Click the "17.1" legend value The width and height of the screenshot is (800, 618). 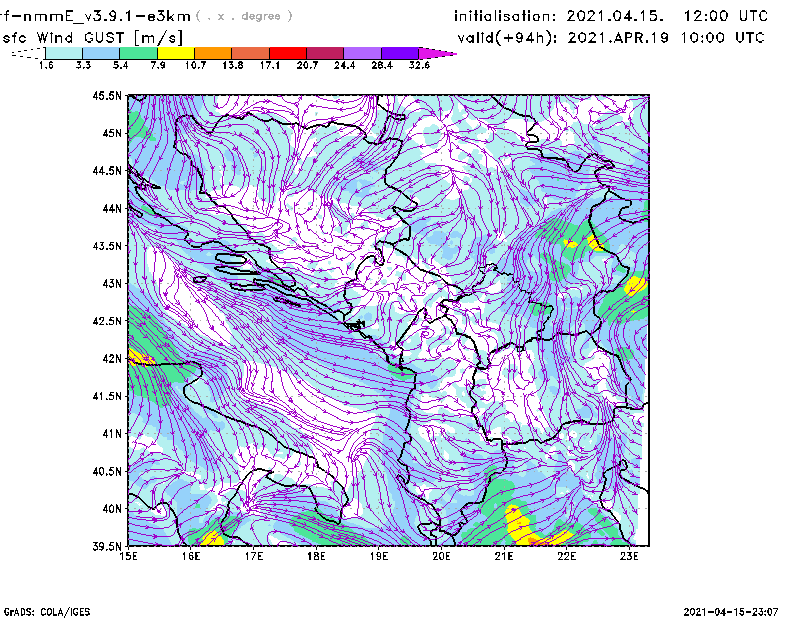pyautogui.click(x=269, y=65)
